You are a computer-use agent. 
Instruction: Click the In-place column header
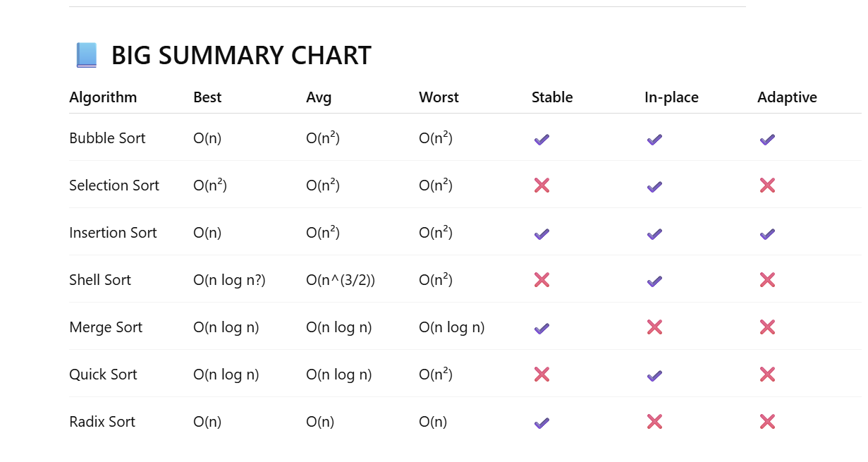671,97
